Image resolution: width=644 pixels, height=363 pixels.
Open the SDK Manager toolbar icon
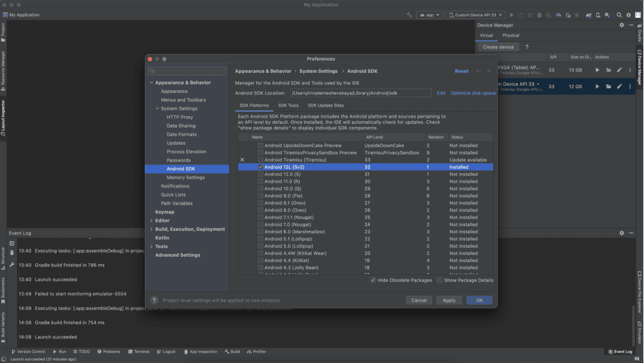[x=607, y=15]
